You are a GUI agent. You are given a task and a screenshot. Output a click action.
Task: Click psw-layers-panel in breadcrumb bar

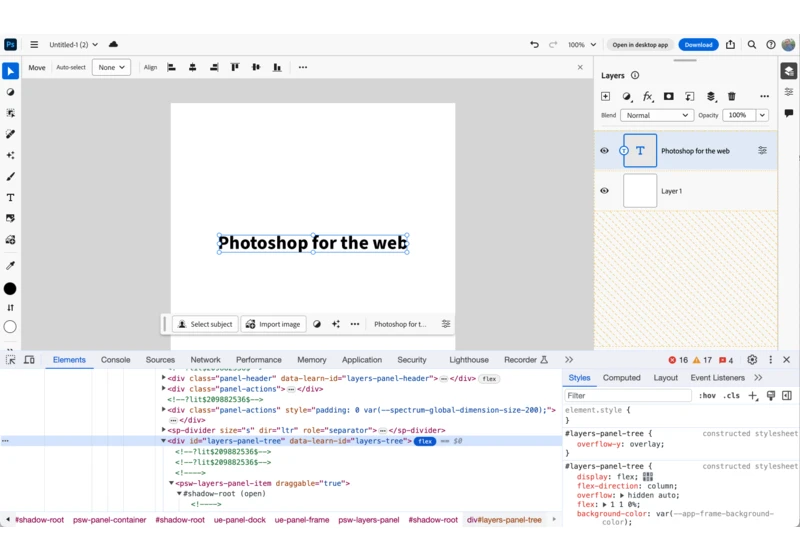(x=369, y=520)
